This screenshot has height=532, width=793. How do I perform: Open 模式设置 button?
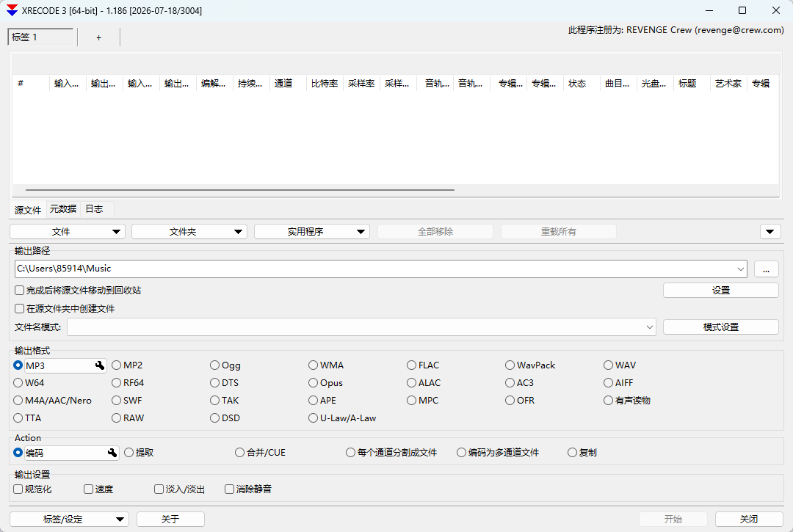point(721,327)
